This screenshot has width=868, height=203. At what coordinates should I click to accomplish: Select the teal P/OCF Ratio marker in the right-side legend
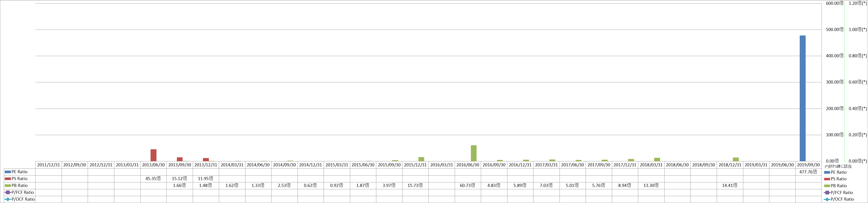coord(827,199)
